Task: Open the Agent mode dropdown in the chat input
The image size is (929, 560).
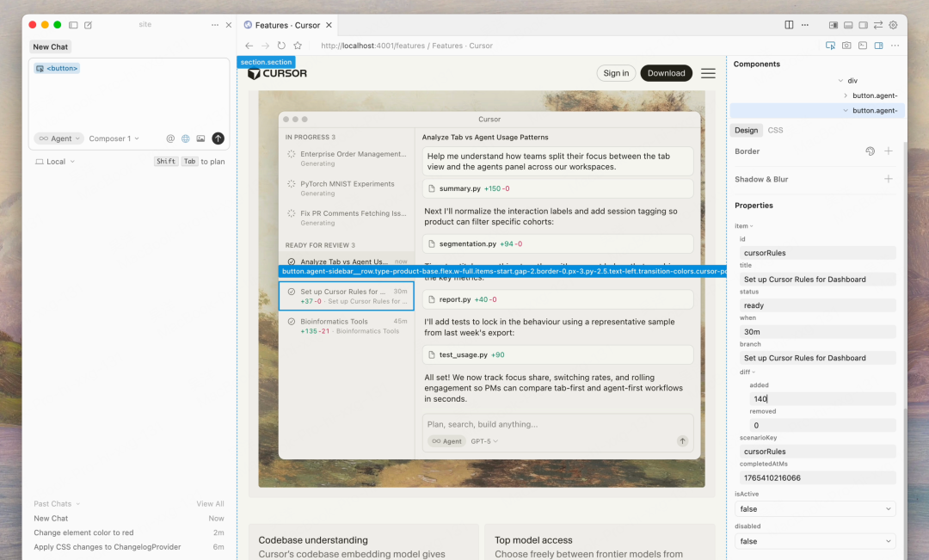Action: point(58,138)
